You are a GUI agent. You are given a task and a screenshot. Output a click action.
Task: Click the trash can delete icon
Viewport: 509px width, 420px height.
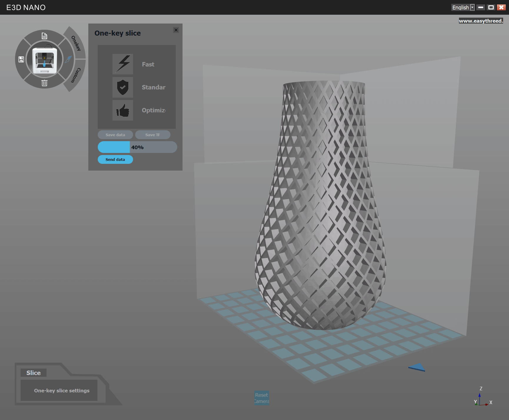click(44, 83)
